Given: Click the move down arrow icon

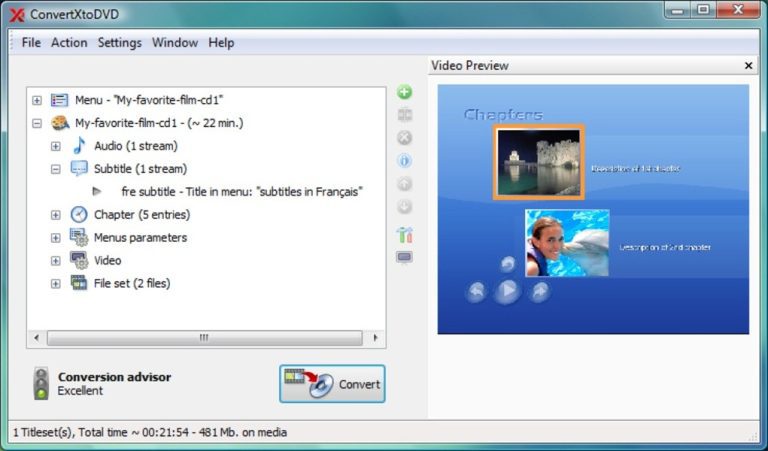Looking at the screenshot, I should [404, 207].
